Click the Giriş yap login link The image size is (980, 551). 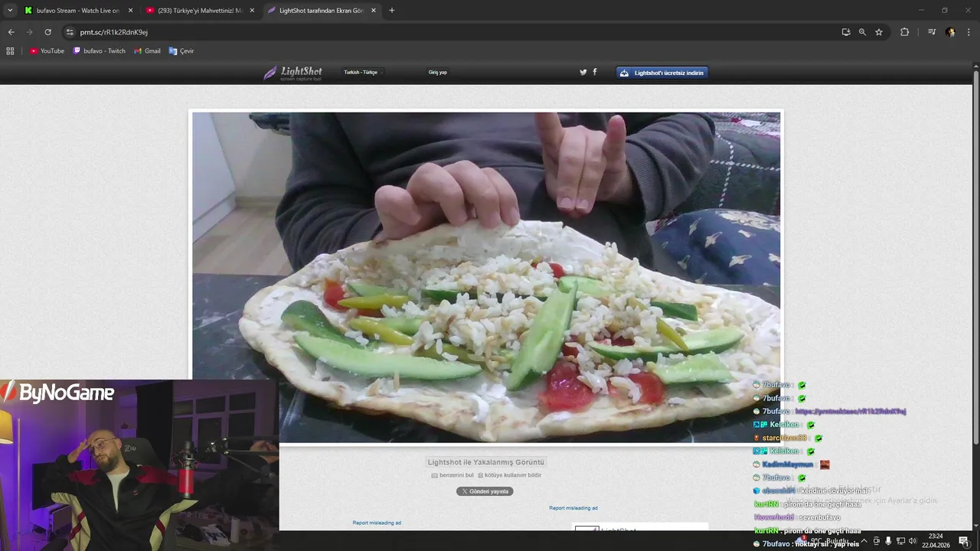click(438, 73)
